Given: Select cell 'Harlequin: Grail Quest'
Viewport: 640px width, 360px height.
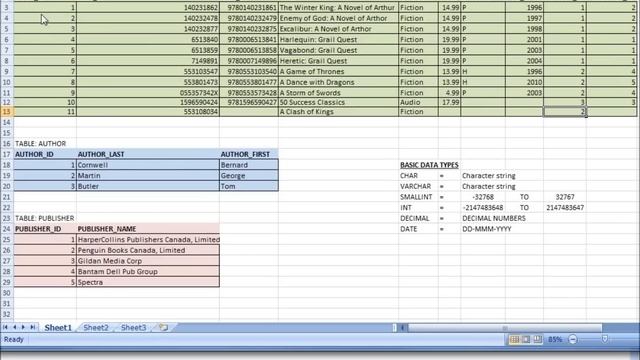Looking at the screenshot, I should 338,40.
